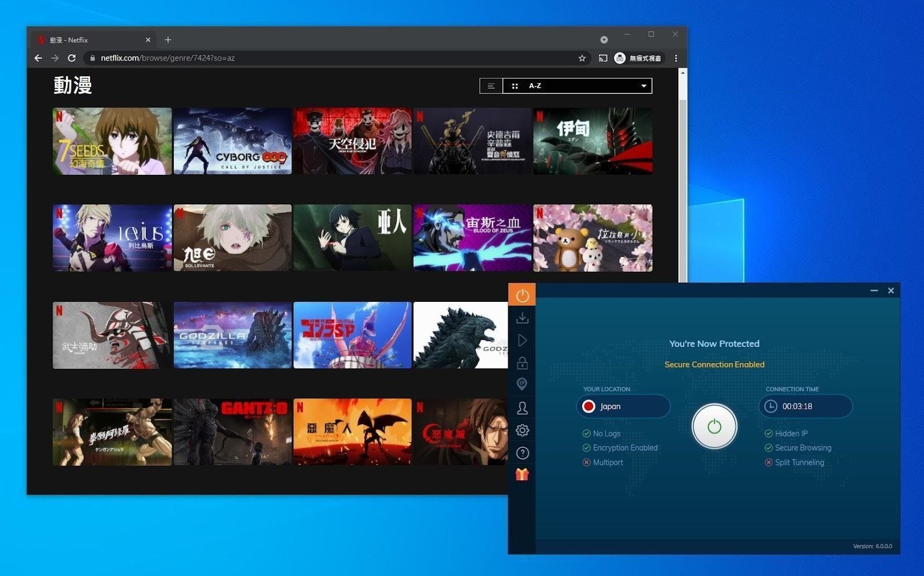Open the VPN sidebar IP location icon
The width and height of the screenshot is (924, 576).
[x=522, y=384]
